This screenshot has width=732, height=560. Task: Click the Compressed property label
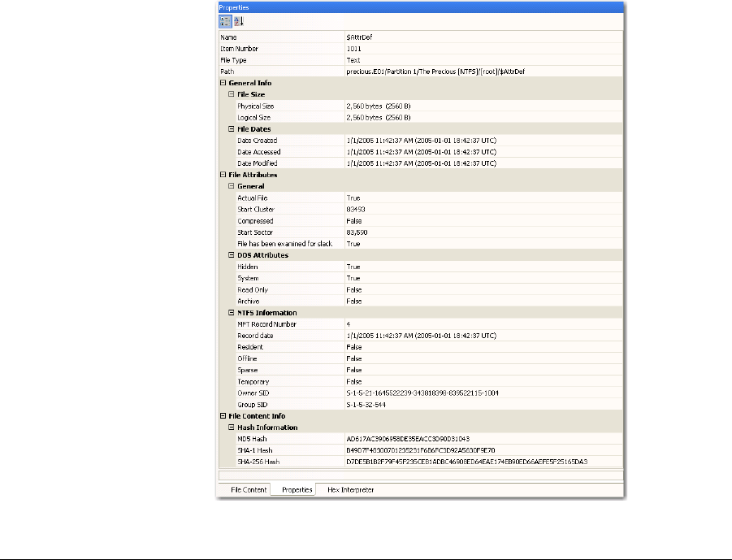pos(255,221)
